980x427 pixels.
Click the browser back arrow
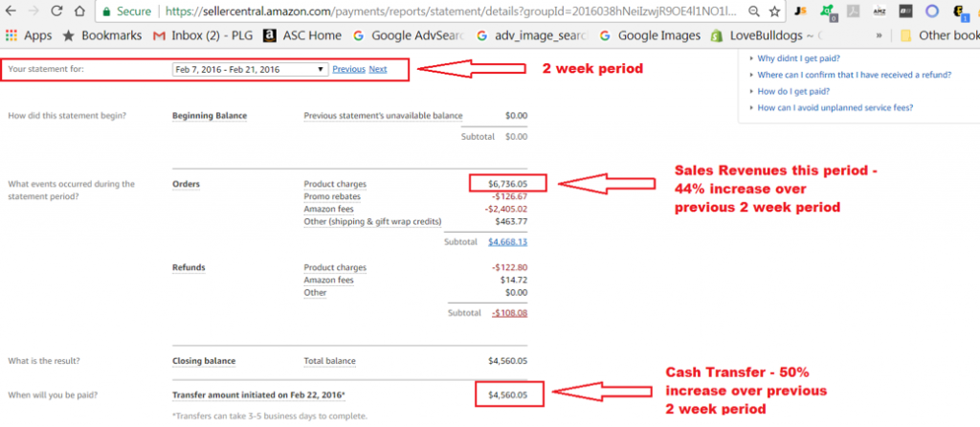tap(12, 12)
